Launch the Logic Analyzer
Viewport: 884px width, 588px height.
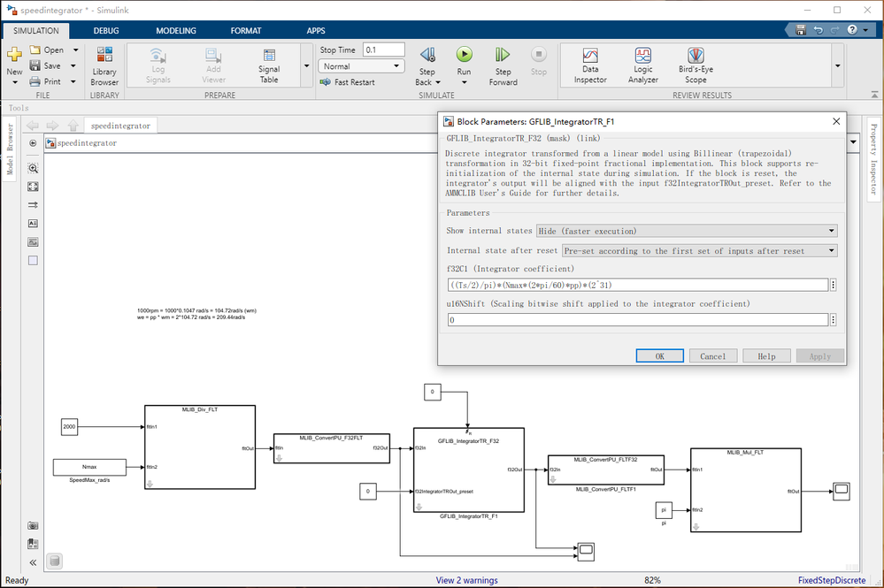pyautogui.click(x=643, y=66)
